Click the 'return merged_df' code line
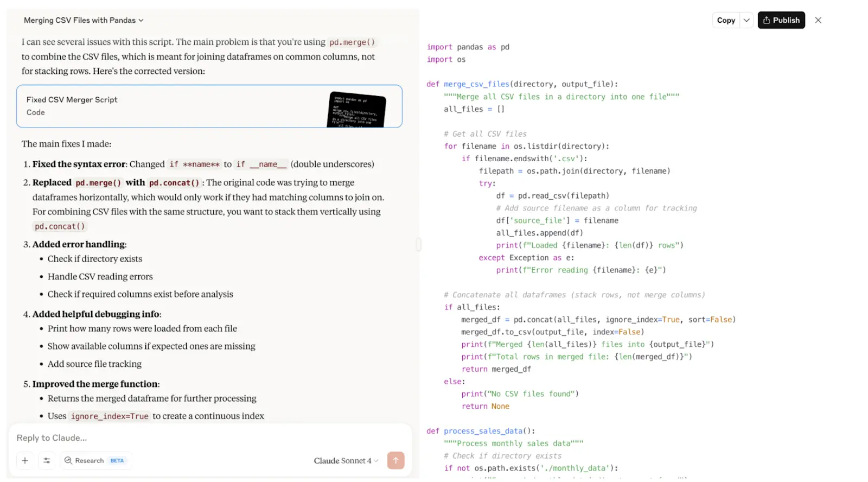Screen dimensions: 868x482 (x=496, y=369)
